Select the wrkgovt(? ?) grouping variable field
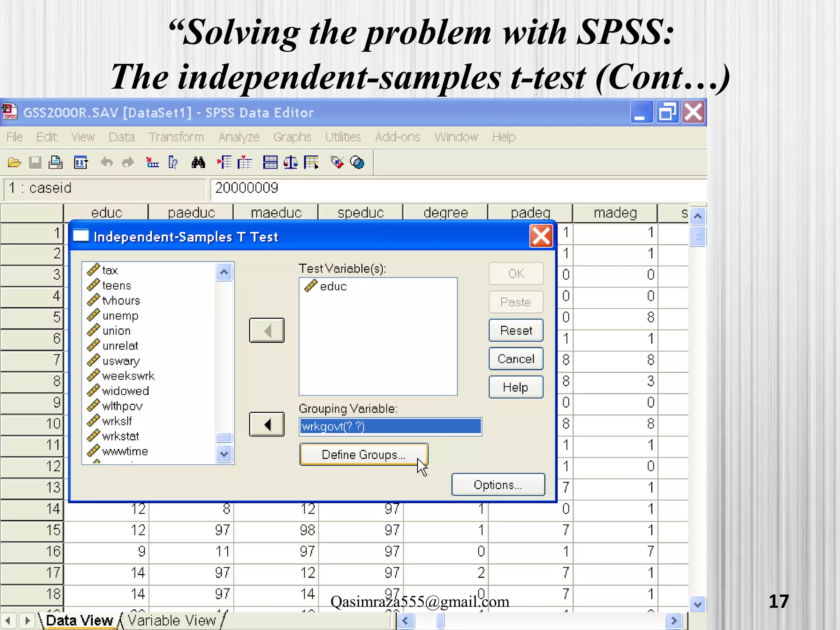 [x=390, y=427]
